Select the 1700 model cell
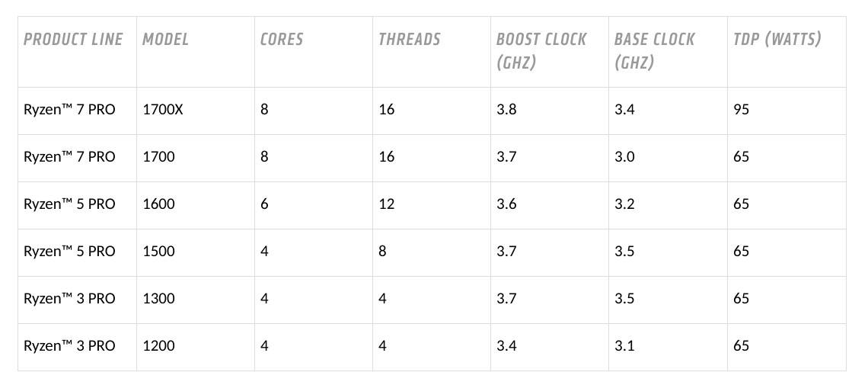 pos(159,157)
